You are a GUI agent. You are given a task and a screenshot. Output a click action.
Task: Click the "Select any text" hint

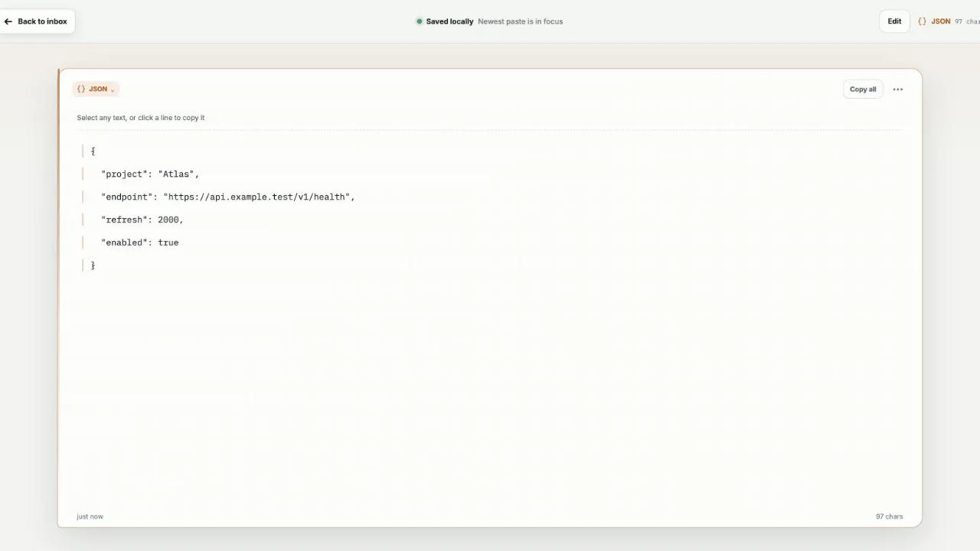click(141, 118)
